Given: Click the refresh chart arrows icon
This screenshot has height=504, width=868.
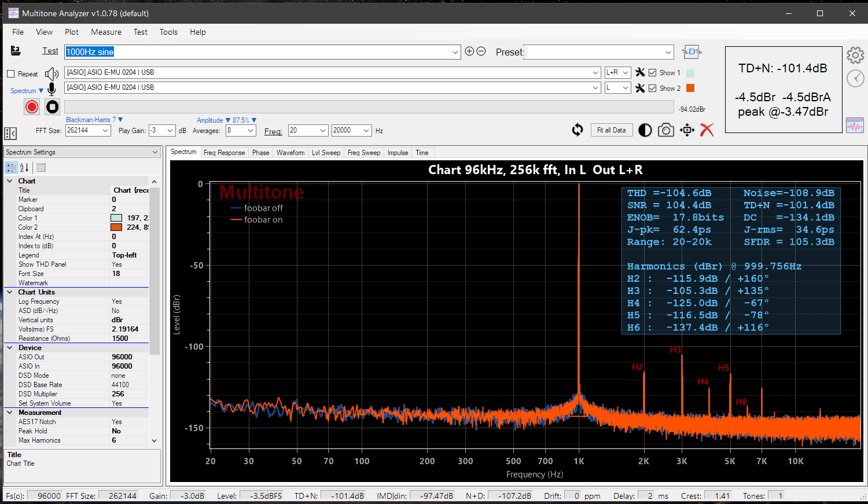Looking at the screenshot, I should coord(578,130).
